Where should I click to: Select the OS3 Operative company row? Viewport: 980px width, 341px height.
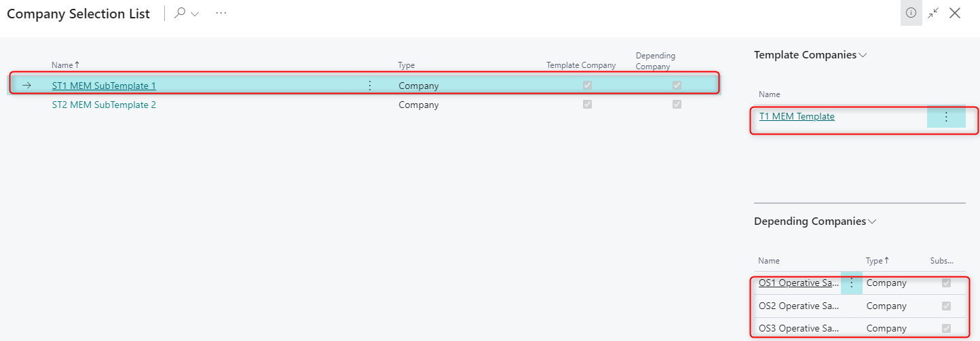pos(799,329)
